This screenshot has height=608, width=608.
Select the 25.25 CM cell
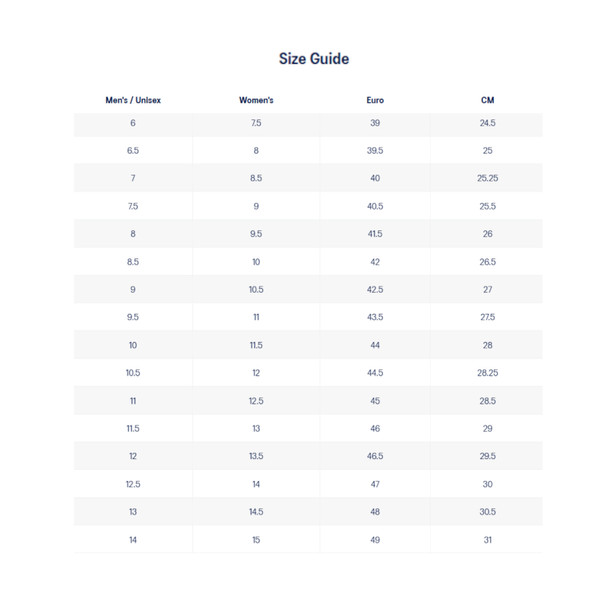[x=487, y=178]
